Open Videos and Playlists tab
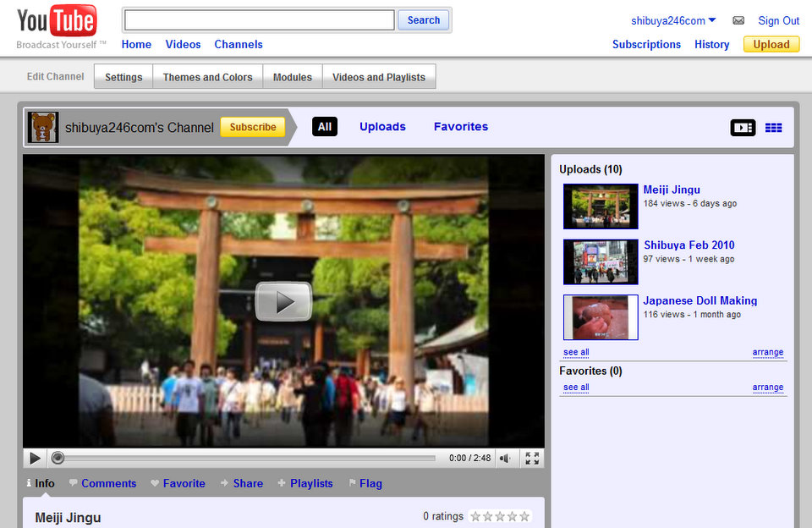 click(x=379, y=77)
